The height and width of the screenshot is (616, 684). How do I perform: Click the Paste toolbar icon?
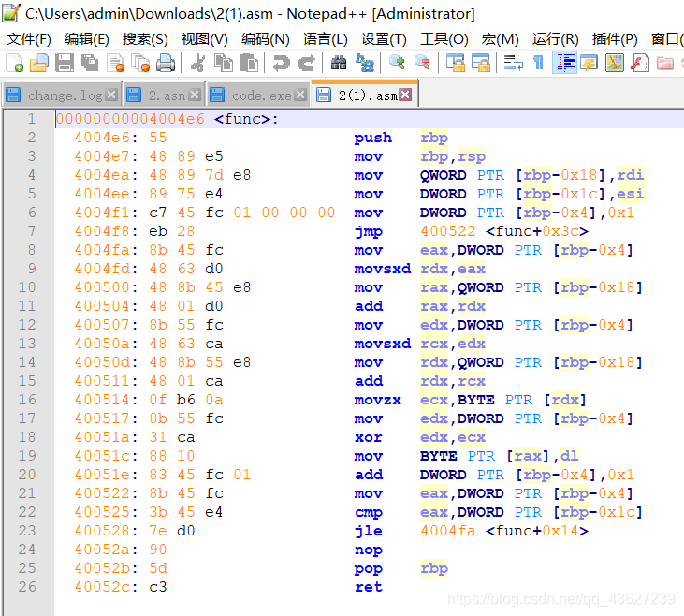pyautogui.click(x=249, y=63)
